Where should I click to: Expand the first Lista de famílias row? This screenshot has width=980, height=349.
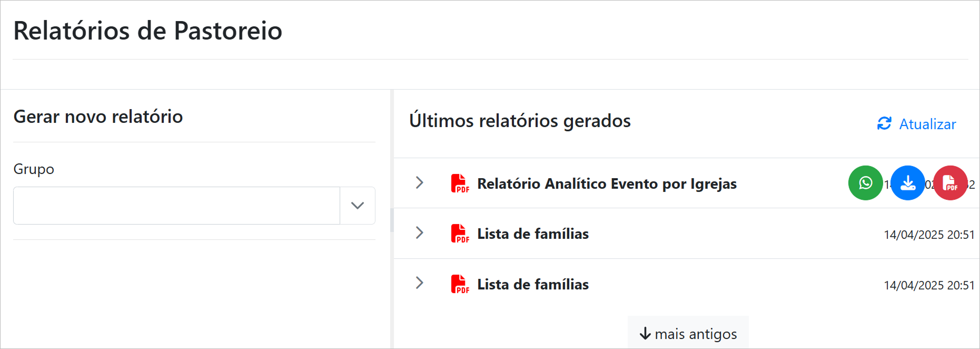[419, 233]
